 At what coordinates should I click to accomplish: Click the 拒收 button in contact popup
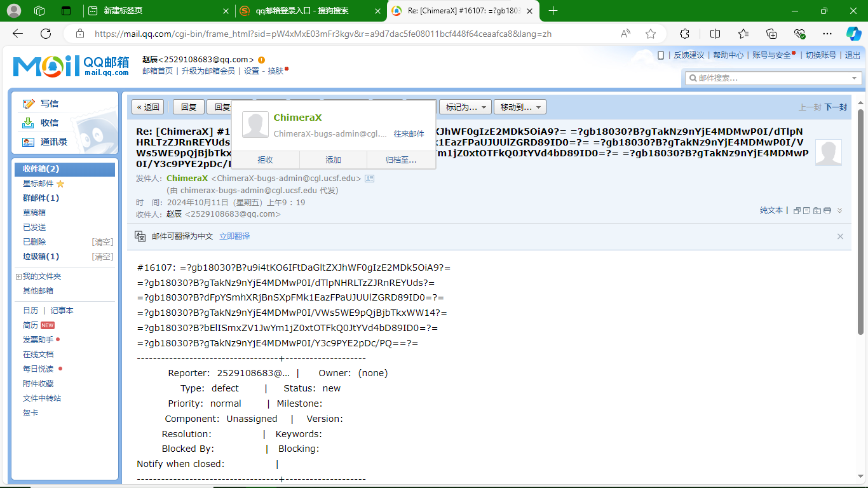pyautogui.click(x=265, y=160)
